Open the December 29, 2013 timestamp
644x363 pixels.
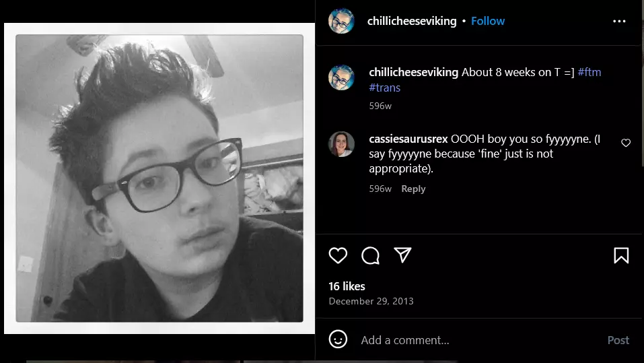(371, 301)
